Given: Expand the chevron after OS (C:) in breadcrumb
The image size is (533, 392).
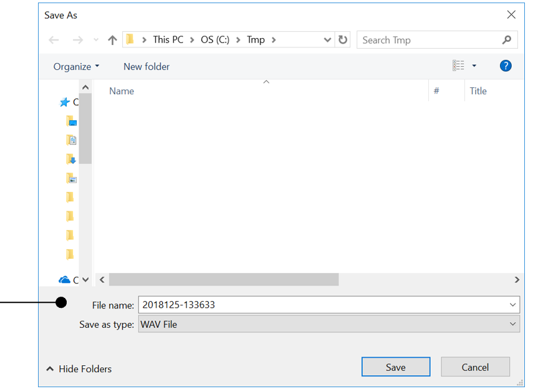Looking at the screenshot, I should 238,40.
